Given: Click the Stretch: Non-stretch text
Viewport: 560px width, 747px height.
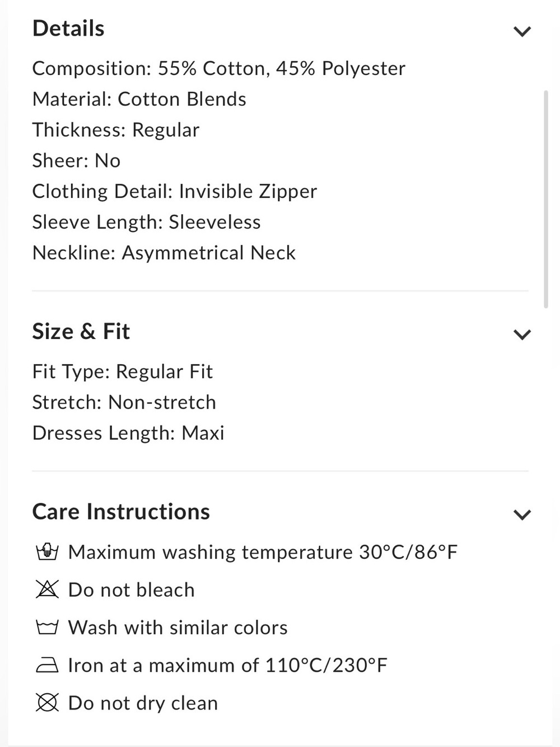Looking at the screenshot, I should (124, 402).
